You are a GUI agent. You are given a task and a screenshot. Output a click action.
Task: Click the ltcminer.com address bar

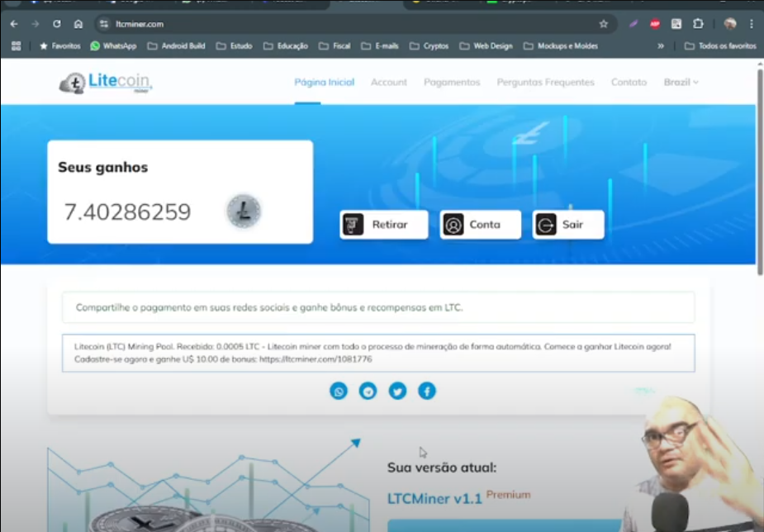tap(356, 24)
